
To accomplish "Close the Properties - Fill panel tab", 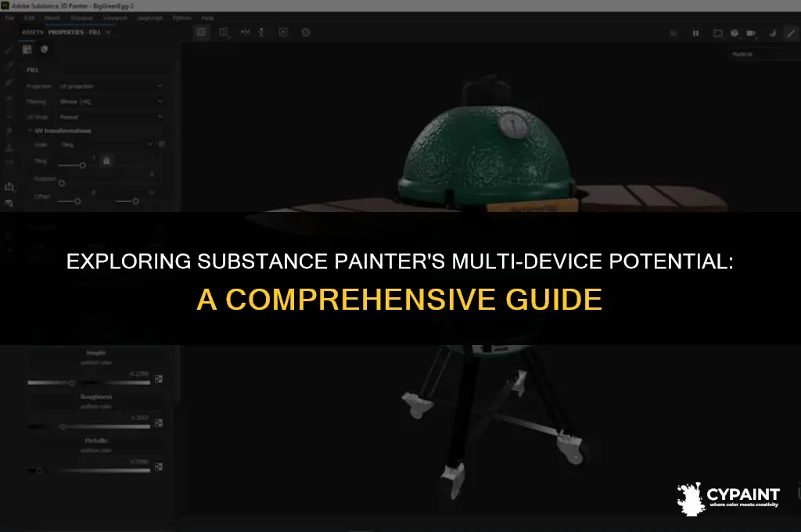I will (x=108, y=32).
